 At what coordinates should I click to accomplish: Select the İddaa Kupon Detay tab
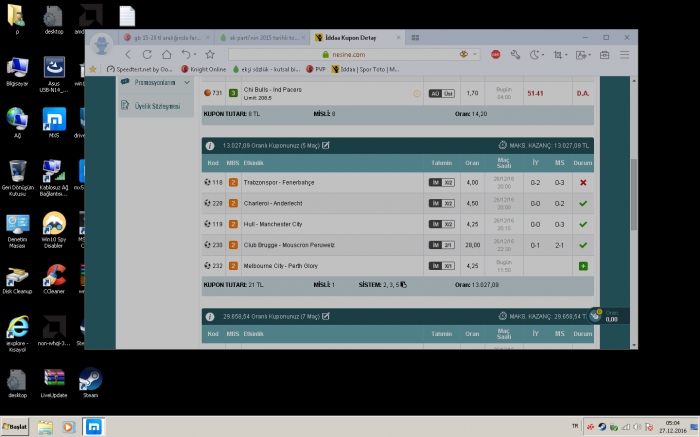[357, 37]
